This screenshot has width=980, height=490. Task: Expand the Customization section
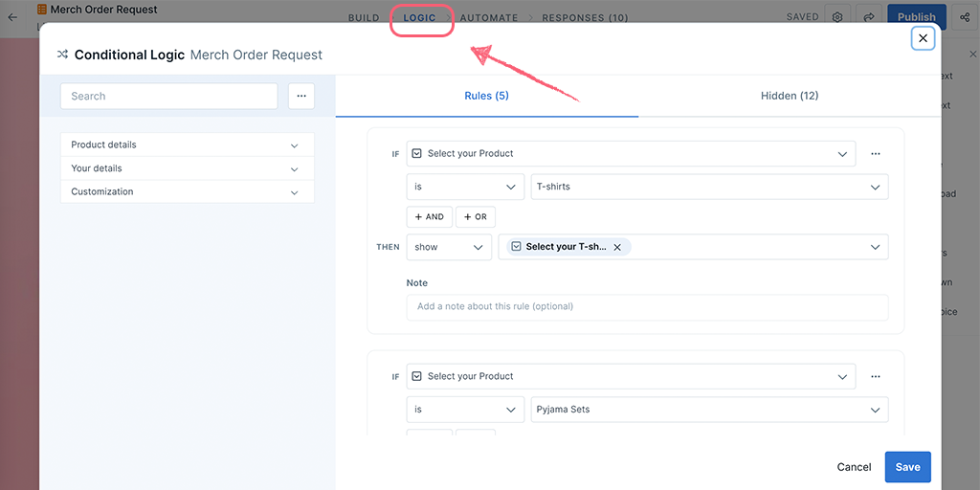pos(187,191)
